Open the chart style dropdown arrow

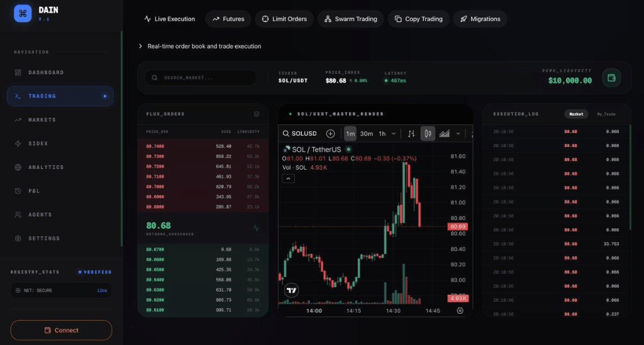coord(458,134)
